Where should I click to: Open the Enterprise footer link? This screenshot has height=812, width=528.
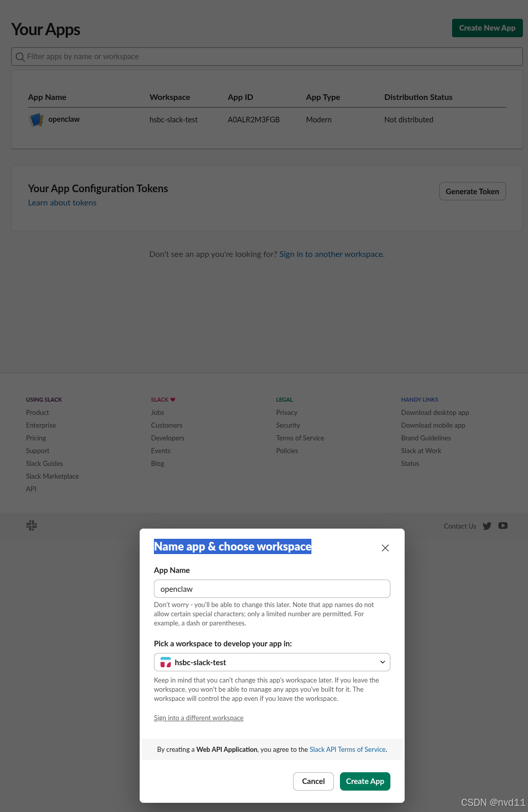[41, 425]
